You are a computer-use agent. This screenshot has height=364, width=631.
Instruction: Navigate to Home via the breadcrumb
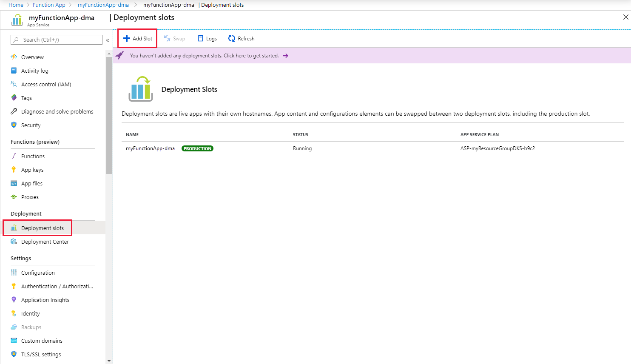(x=16, y=5)
